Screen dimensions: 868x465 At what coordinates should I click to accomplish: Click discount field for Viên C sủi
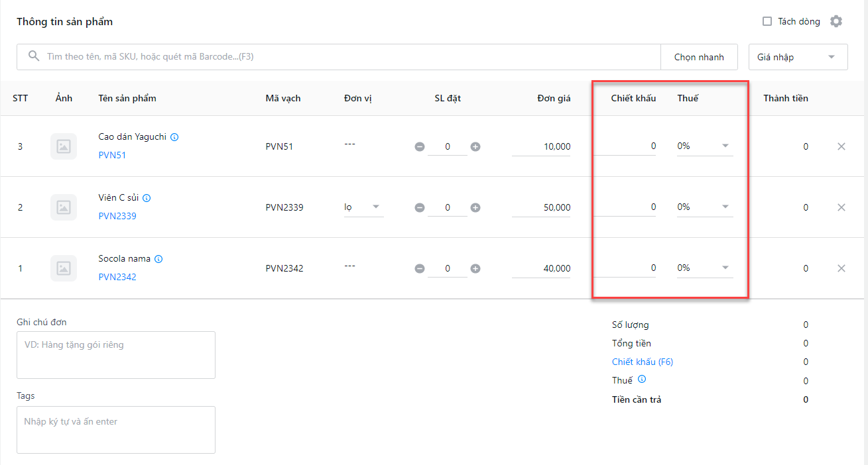(x=625, y=207)
